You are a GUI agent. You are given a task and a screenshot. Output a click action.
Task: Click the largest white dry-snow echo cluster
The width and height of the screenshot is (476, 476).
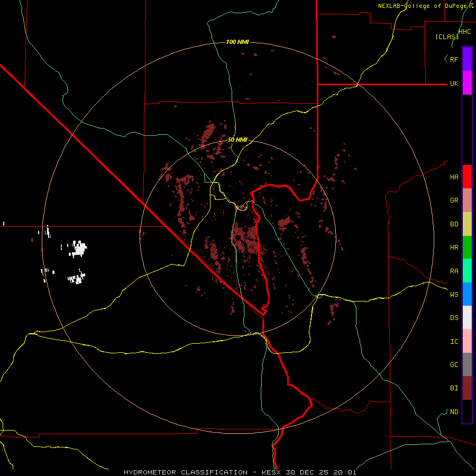tap(79, 249)
